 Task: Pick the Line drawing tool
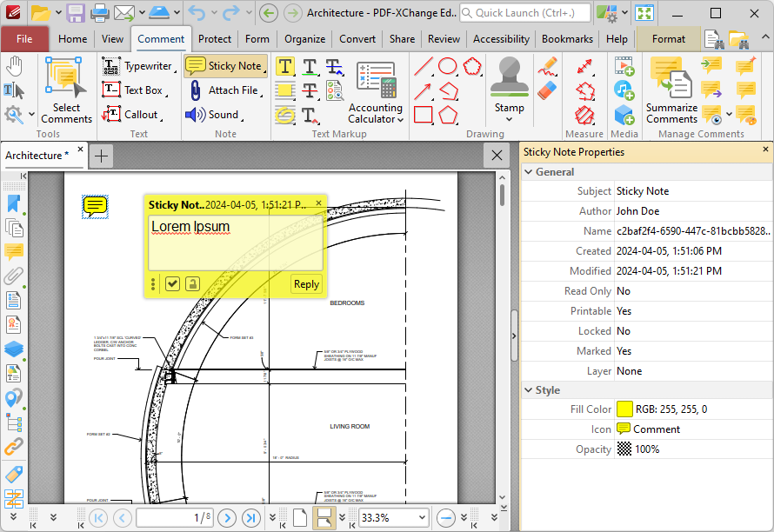click(424, 67)
